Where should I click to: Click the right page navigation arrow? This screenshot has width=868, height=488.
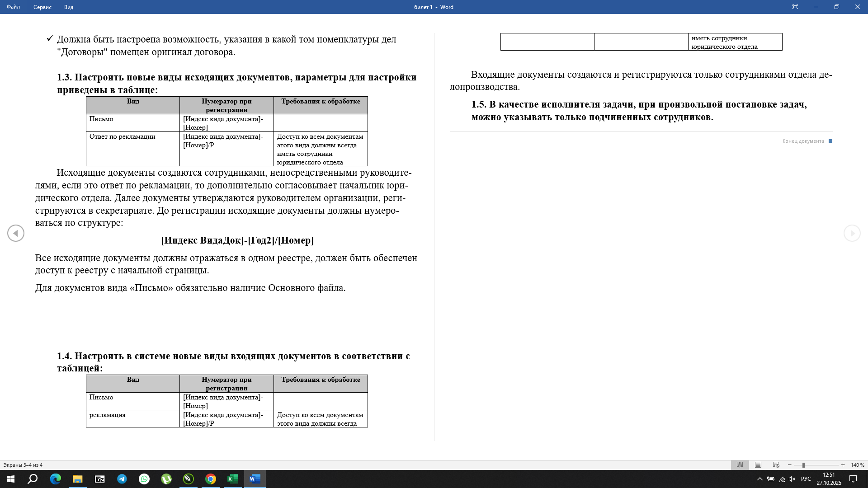tap(852, 233)
